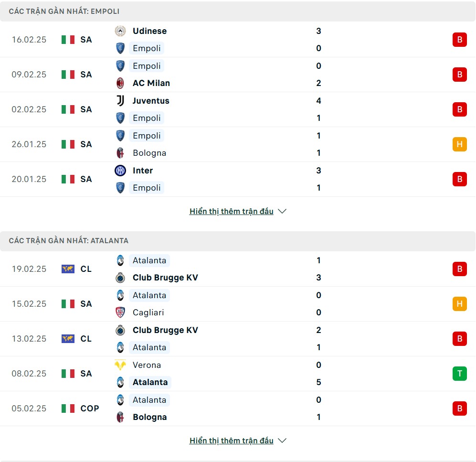Screen dimensions: 476x462
Task: Click the Inter club crest
Action: (120, 171)
